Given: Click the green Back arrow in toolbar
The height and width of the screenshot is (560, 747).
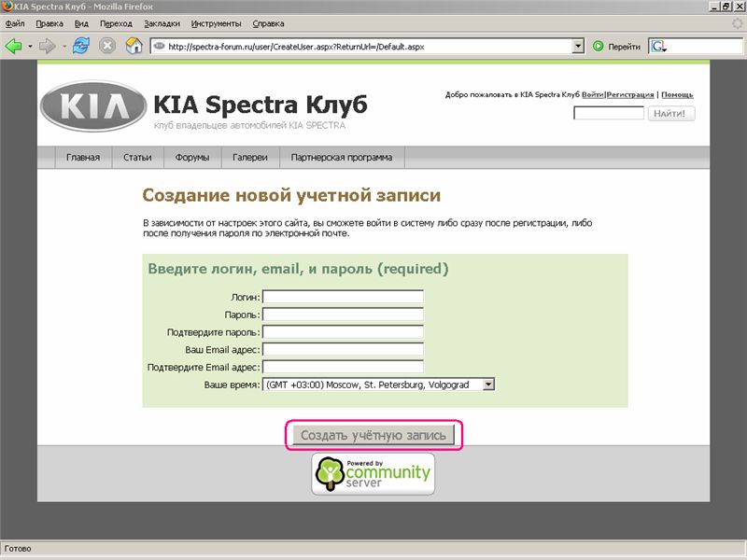Looking at the screenshot, I should (14, 45).
